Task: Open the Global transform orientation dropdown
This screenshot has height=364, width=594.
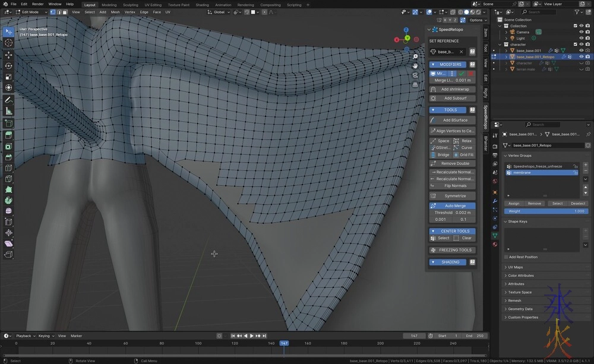Action: click(219, 12)
